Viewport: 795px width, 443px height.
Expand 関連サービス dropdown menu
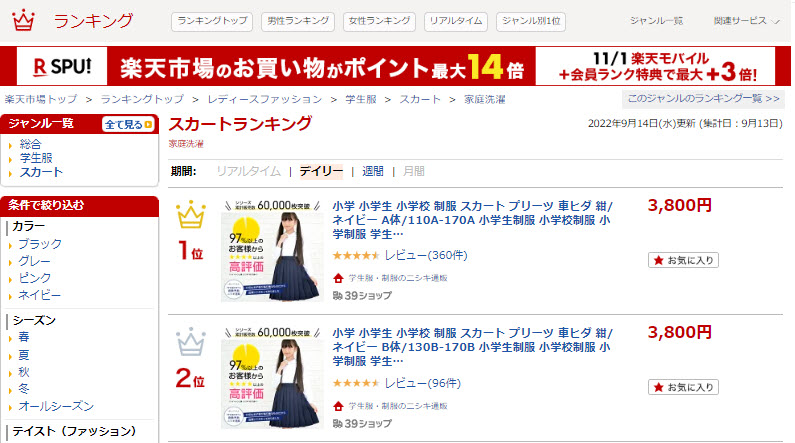pos(746,21)
